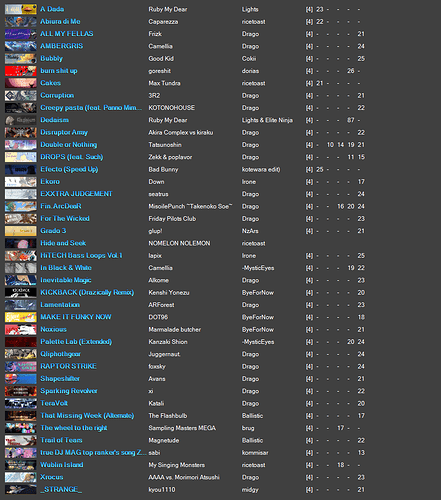This screenshot has height=500, width=441.
Task: Open EXXTRA JUDGEMENT song link
Action: (76, 194)
